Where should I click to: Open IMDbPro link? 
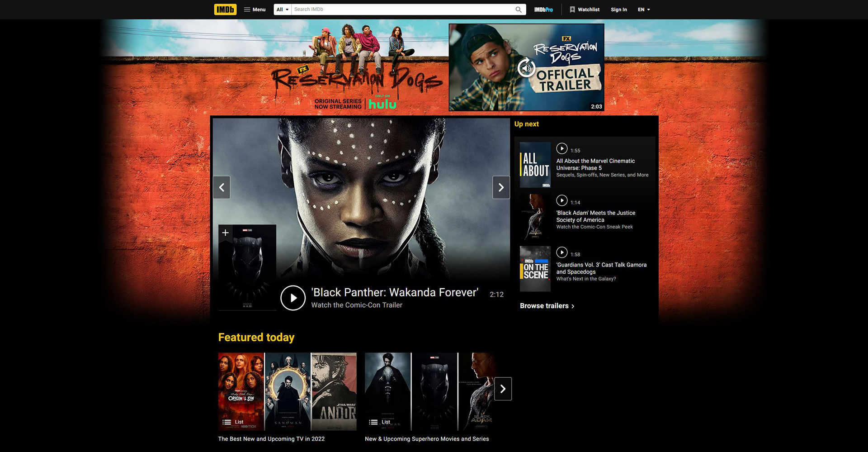pyautogui.click(x=543, y=10)
